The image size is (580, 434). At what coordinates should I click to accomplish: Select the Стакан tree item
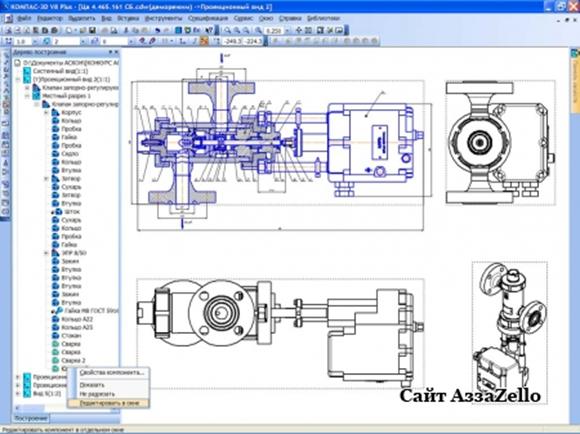pos(71,336)
